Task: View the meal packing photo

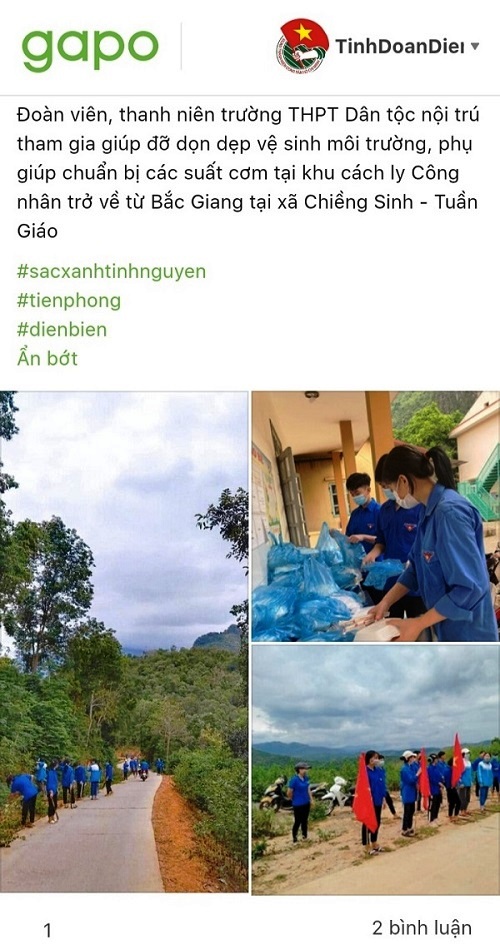Action: pyautogui.click(x=375, y=516)
